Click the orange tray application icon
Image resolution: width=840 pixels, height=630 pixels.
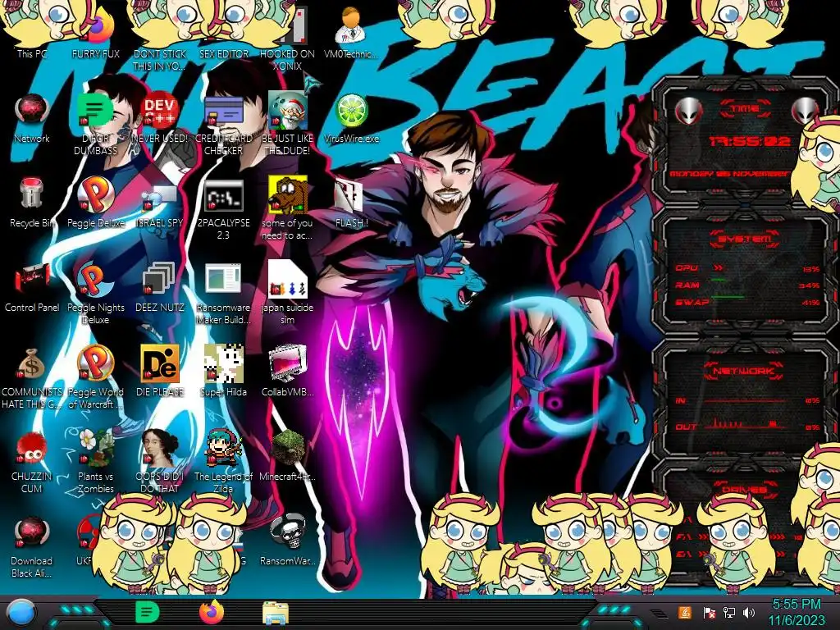point(685,612)
